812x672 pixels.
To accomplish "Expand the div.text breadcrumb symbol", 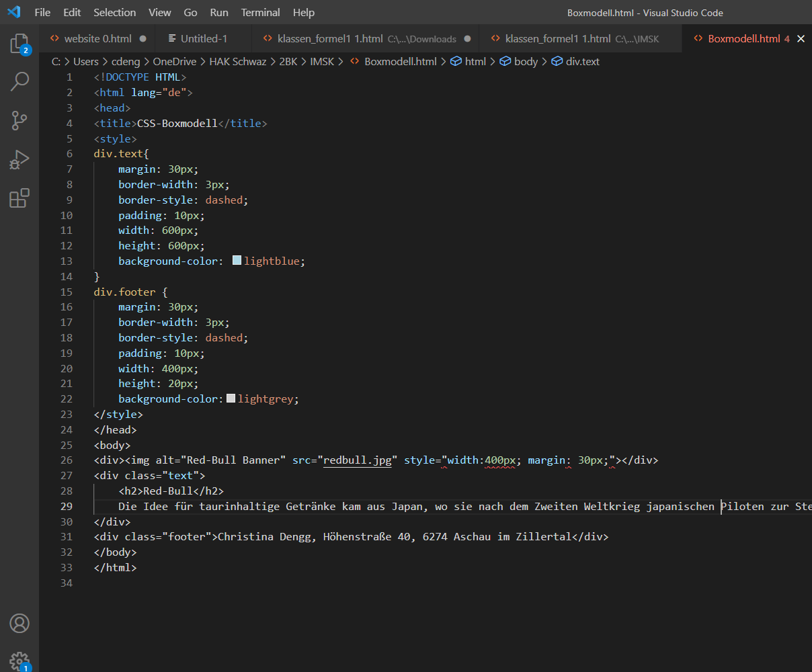I will [x=582, y=61].
